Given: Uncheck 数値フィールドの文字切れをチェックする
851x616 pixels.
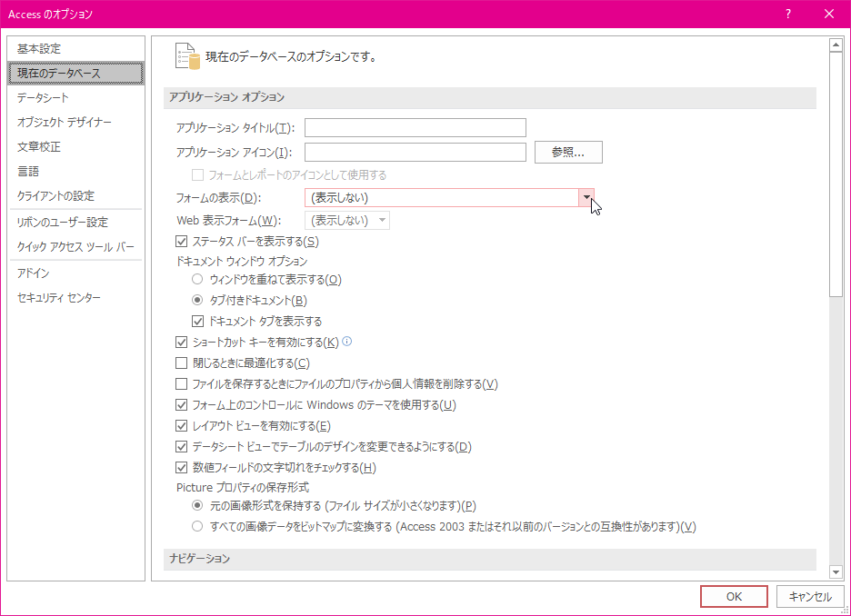Looking at the screenshot, I should pos(181,467).
